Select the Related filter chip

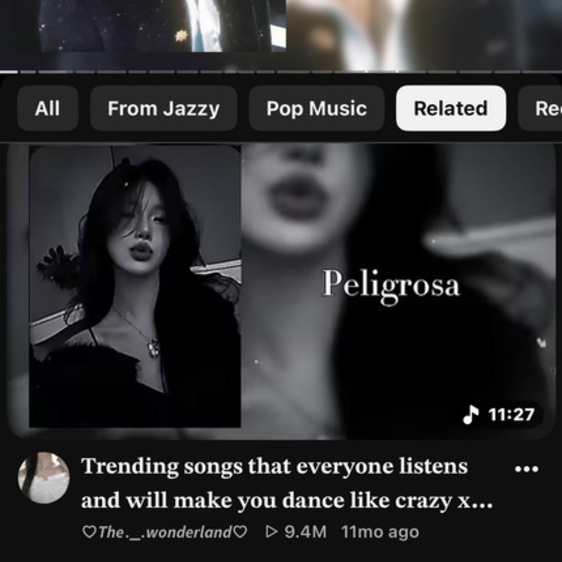[x=451, y=108]
